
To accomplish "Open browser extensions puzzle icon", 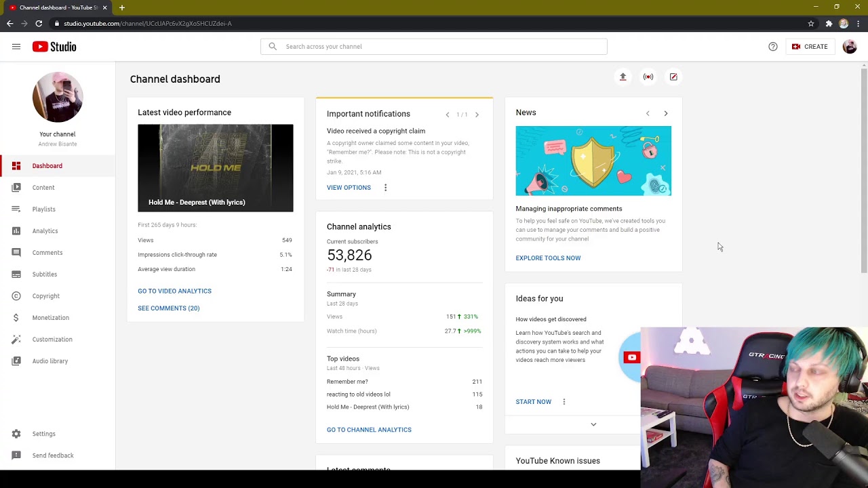I will pos(829,24).
